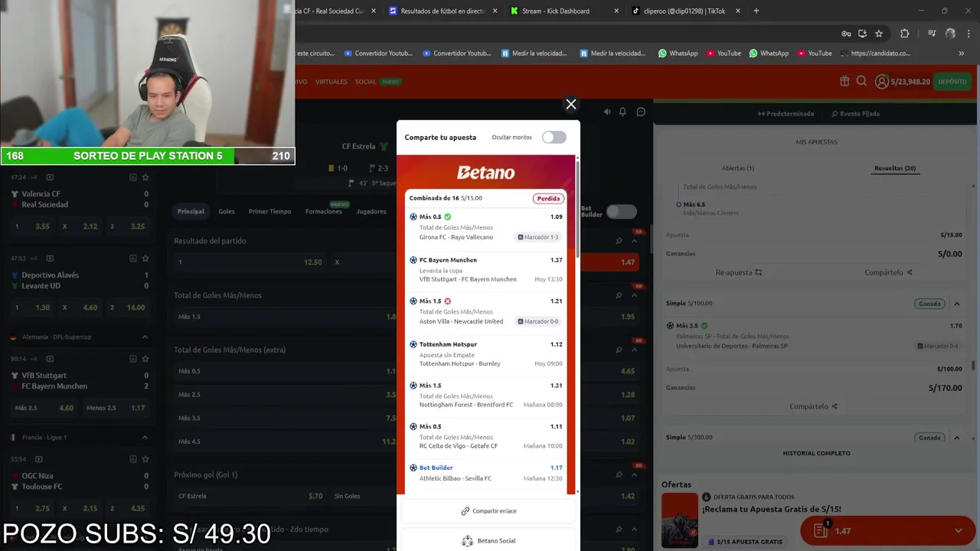Click the Evento Fijado pin option
Viewport: 980px width, 551px height.
pos(855,113)
